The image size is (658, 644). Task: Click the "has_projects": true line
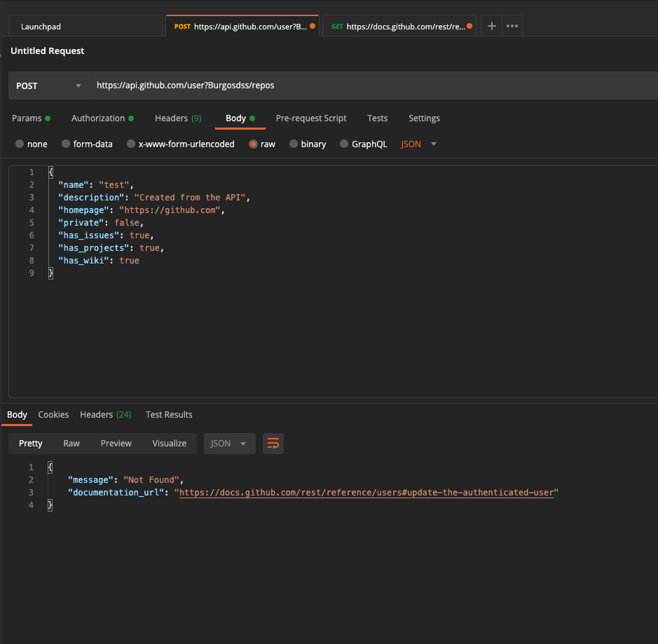click(111, 248)
